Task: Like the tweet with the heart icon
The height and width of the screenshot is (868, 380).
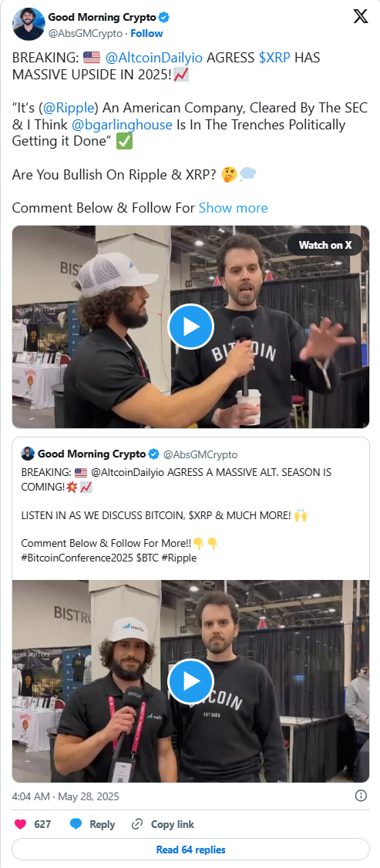Action: click(x=21, y=824)
